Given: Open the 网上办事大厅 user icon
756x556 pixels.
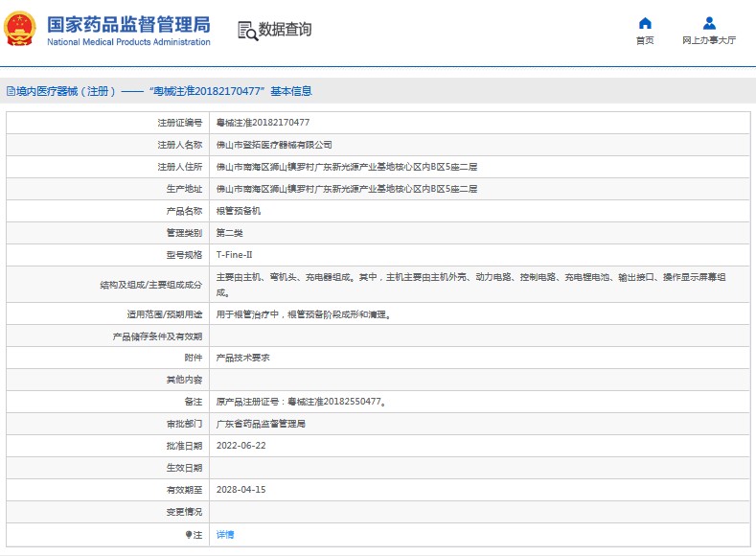Looking at the screenshot, I should [x=709, y=23].
